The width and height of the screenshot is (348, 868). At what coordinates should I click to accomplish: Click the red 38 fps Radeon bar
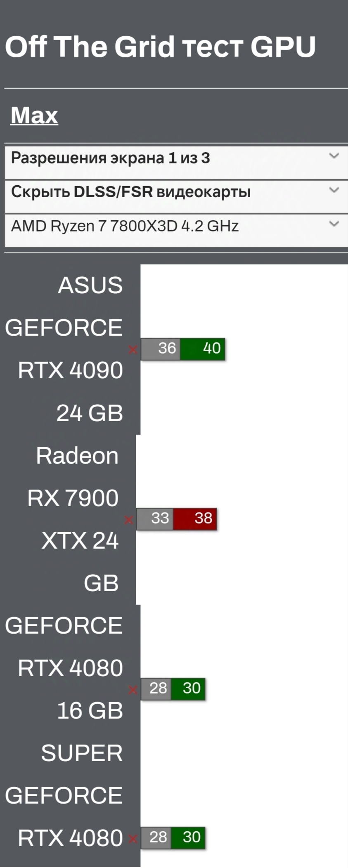[195, 519]
